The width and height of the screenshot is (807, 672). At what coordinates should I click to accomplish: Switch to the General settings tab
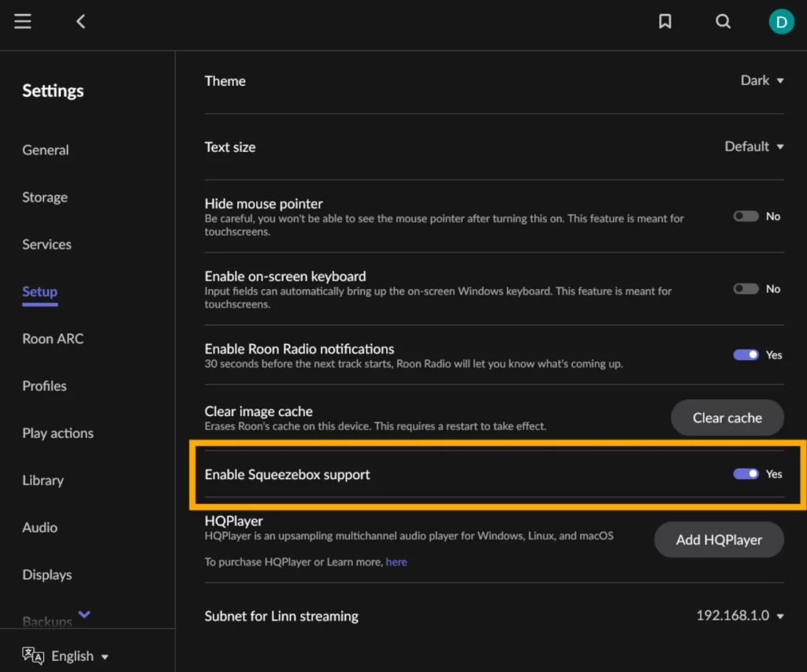click(45, 150)
